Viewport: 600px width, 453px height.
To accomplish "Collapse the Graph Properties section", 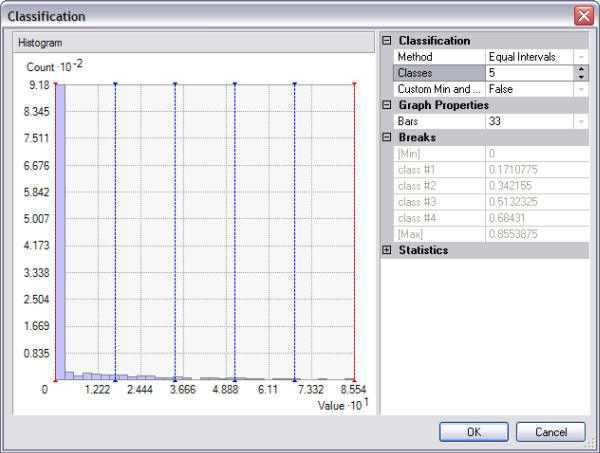I will (387, 105).
